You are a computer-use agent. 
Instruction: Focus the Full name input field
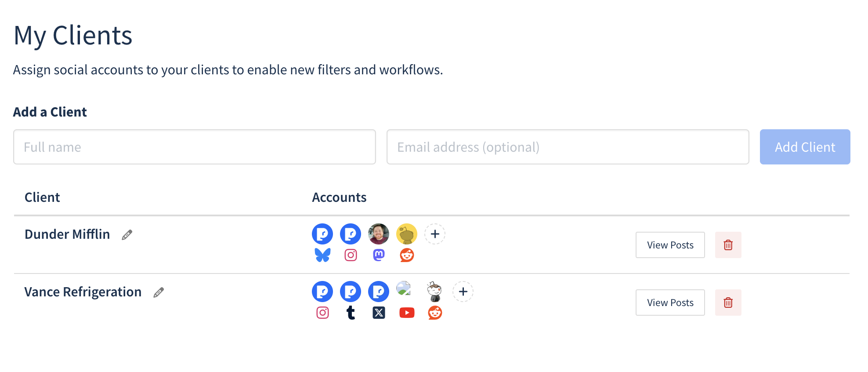pyautogui.click(x=195, y=147)
